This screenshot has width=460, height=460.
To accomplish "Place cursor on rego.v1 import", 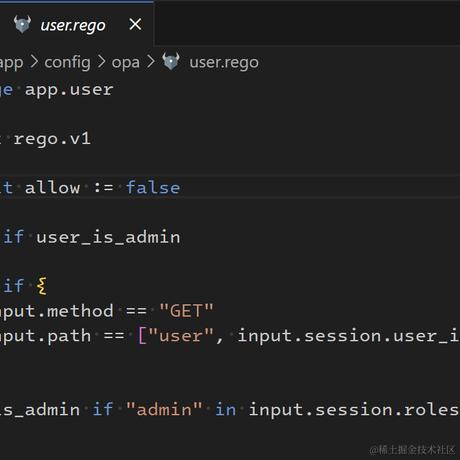I will pos(52,139).
